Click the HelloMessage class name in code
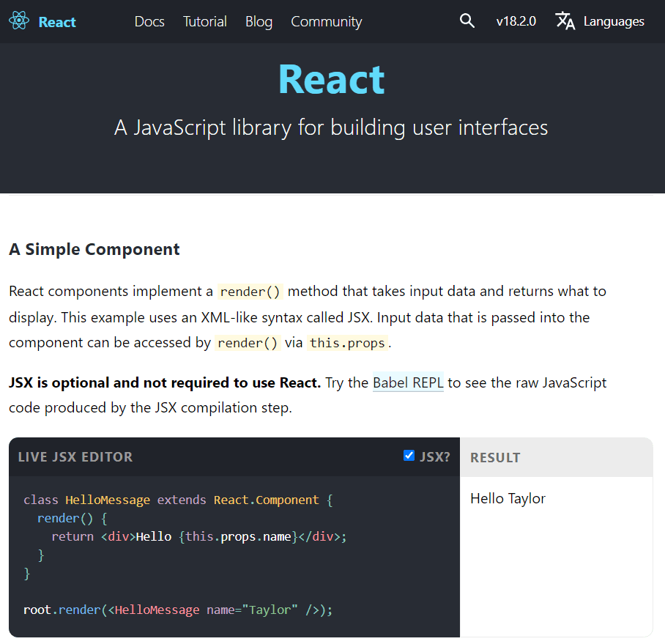665x644 pixels. tap(107, 499)
